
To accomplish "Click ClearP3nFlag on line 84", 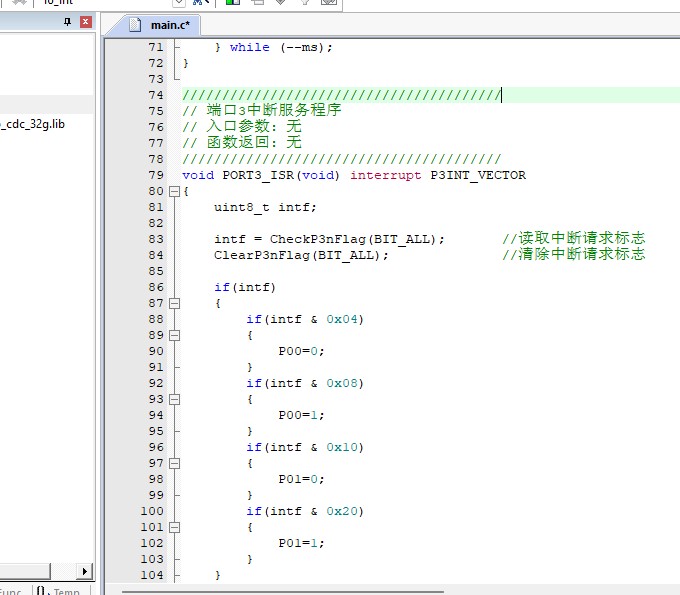I will 262,255.
